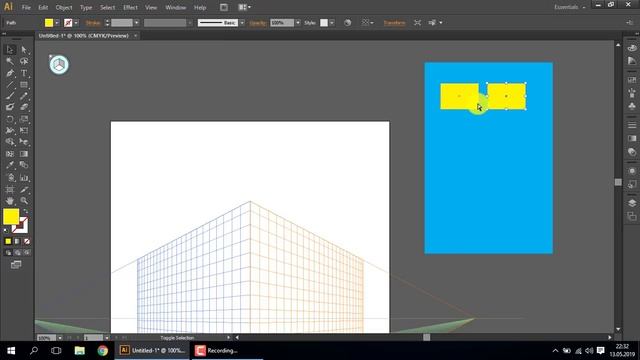Select the Hand tool
640x360 pixels.
click(10, 201)
